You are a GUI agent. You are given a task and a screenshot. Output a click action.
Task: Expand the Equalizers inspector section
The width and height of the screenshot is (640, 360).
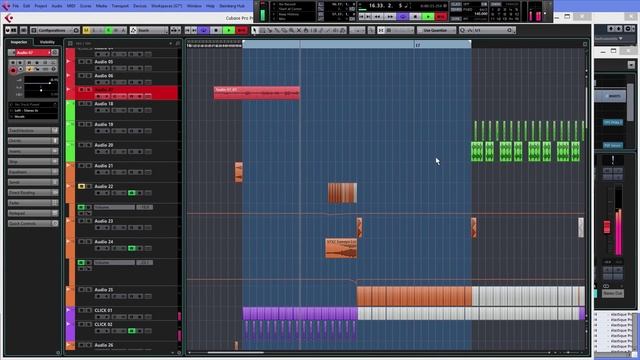(x=33, y=172)
